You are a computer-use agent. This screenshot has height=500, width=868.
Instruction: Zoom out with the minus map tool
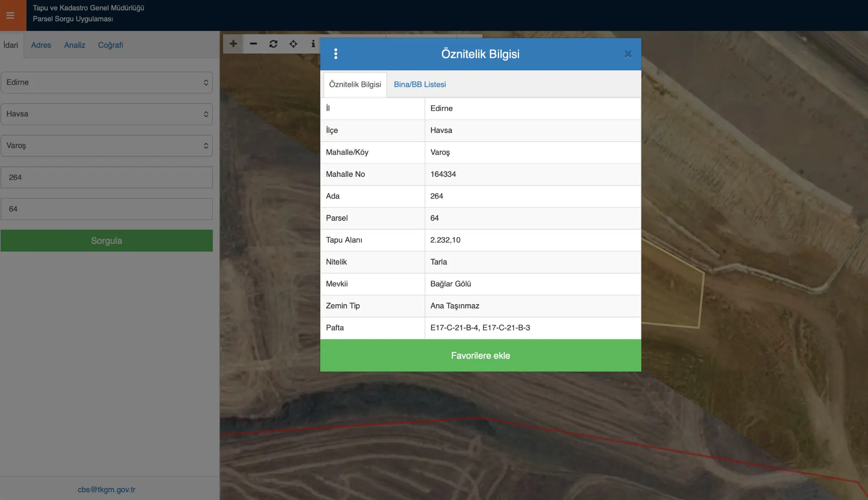[253, 44]
